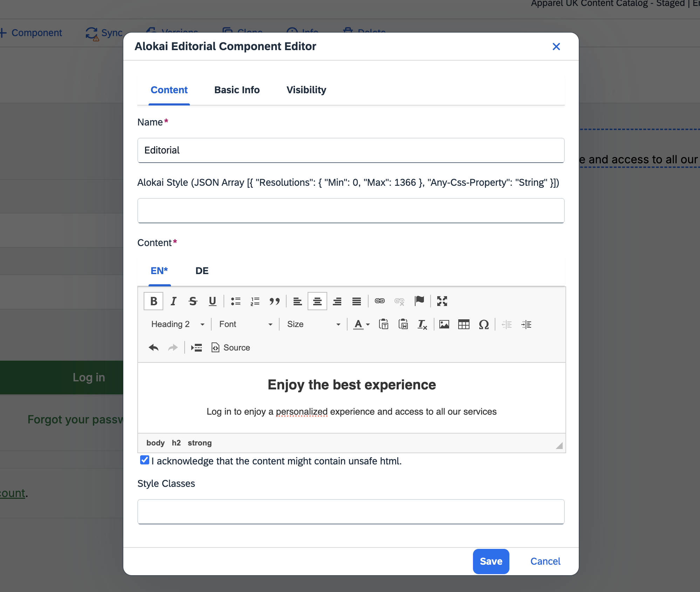Paste from Word
The height and width of the screenshot is (592, 700).
click(403, 324)
